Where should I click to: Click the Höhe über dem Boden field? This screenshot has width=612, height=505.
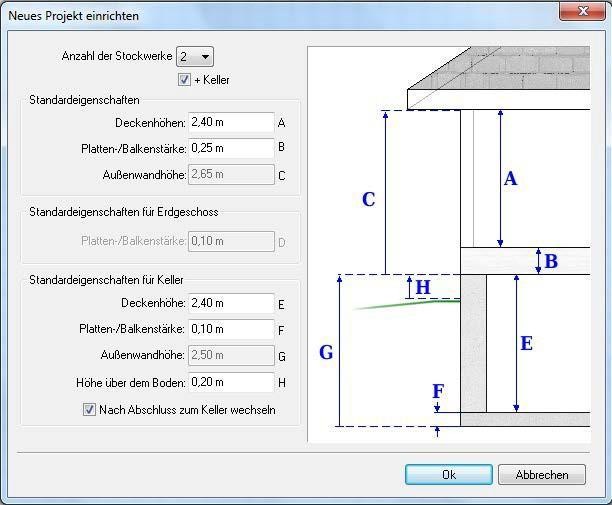pyautogui.click(x=231, y=382)
